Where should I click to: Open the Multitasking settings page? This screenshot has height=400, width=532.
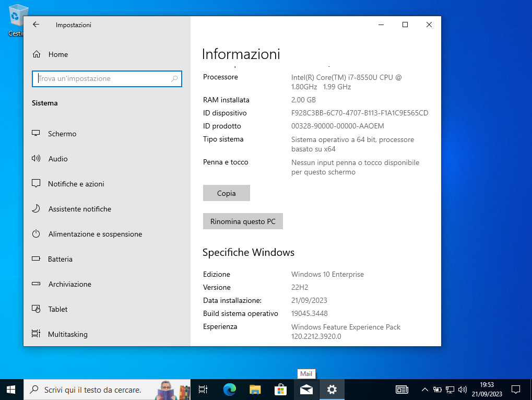(x=107, y=335)
